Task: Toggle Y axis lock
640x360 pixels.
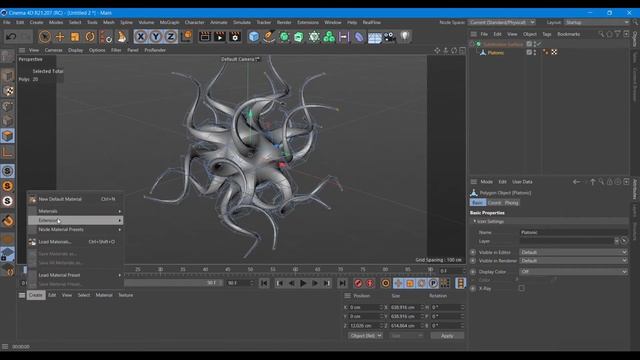Action: click(156, 37)
